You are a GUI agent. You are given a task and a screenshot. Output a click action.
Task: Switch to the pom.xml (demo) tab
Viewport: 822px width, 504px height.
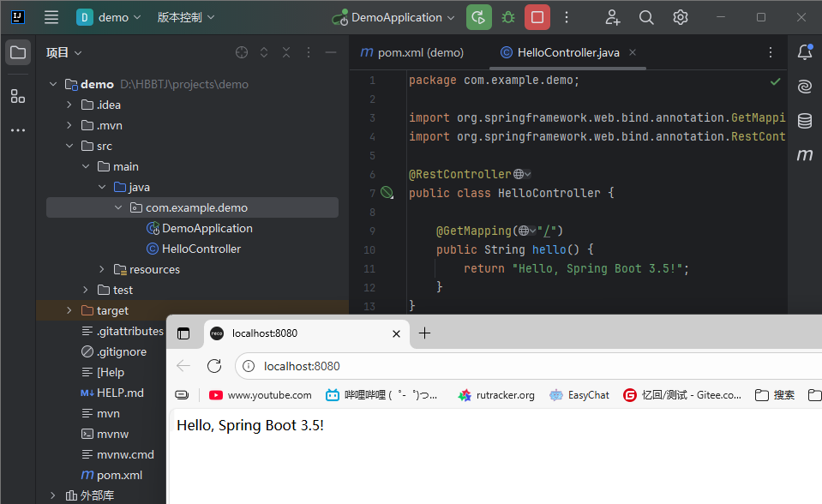[412, 52]
